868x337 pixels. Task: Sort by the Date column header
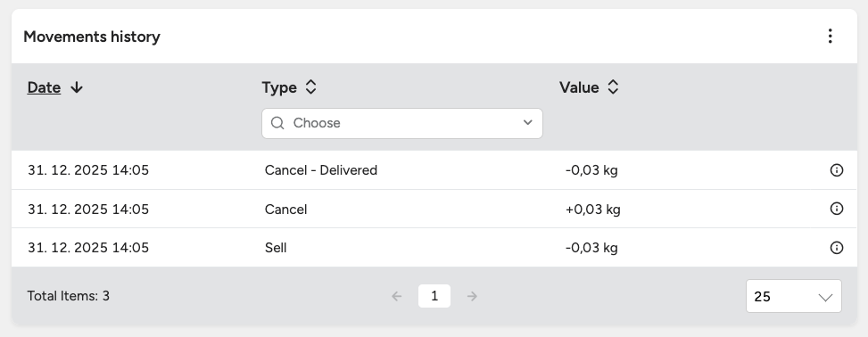(44, 87)
